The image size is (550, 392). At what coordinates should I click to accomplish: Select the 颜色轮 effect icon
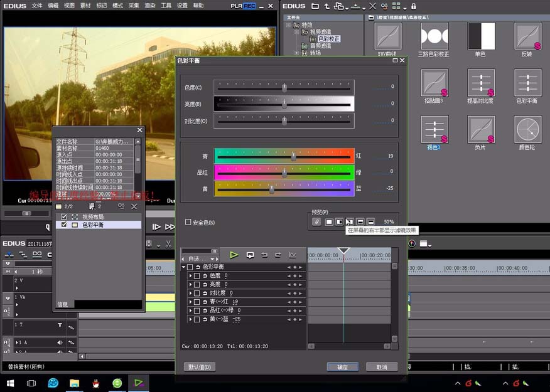click(527, 129)
